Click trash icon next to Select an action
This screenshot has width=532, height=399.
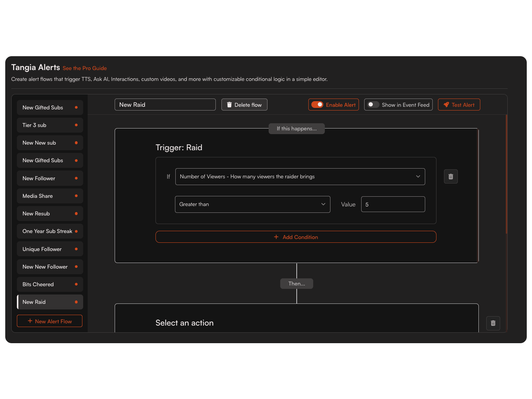(x=493, y=323)
